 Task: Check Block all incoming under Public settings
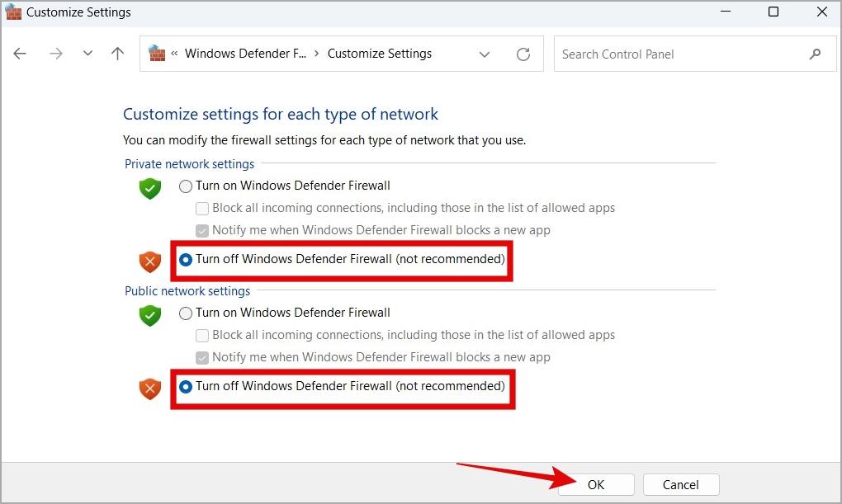pos(202,336)
